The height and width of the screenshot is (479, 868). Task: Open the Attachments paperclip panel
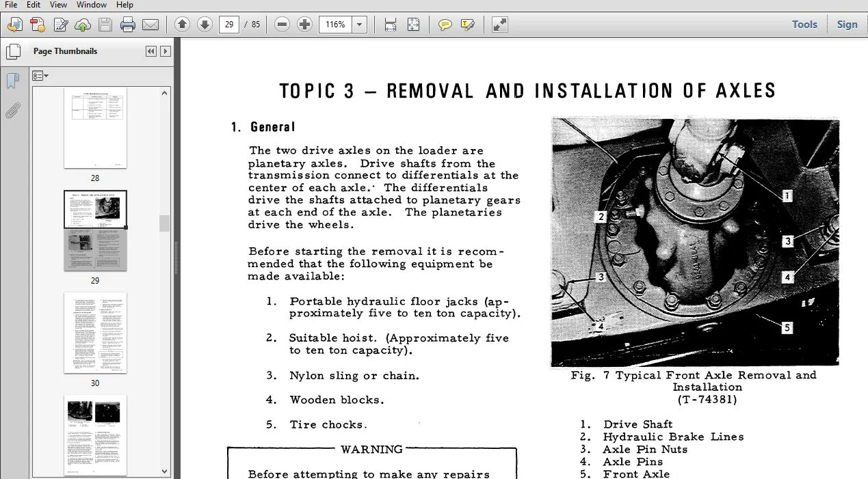(12, 110)
